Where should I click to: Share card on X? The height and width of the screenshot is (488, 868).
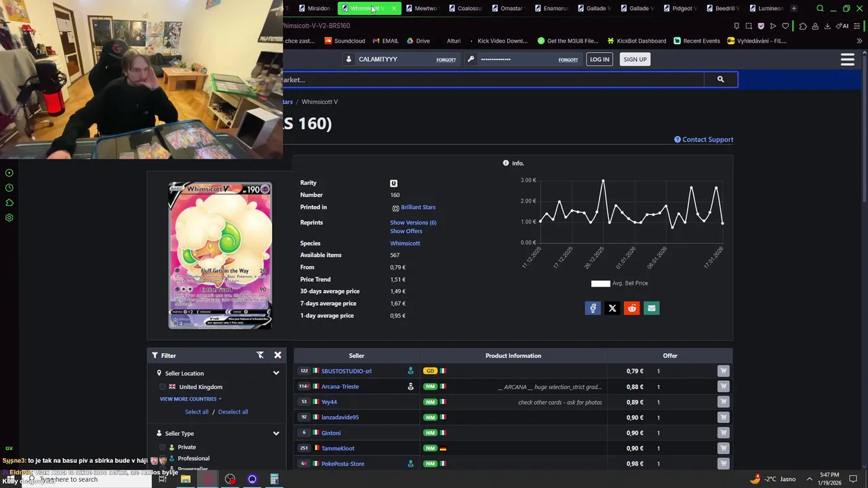pos(612,308)
